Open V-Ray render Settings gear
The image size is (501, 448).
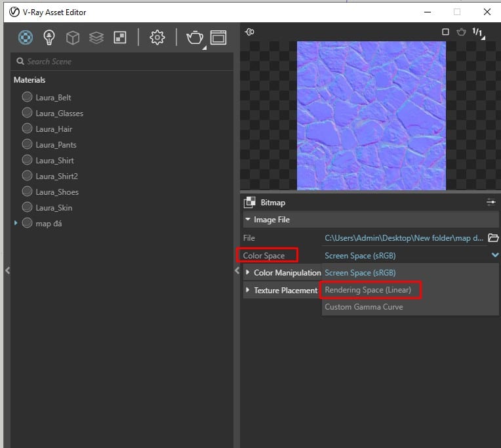[157, 38]
